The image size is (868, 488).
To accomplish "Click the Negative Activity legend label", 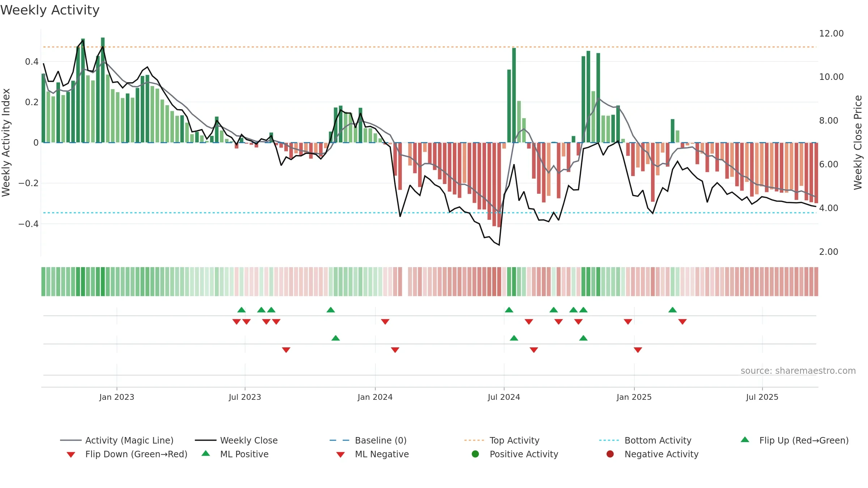I will click(661, 454).
